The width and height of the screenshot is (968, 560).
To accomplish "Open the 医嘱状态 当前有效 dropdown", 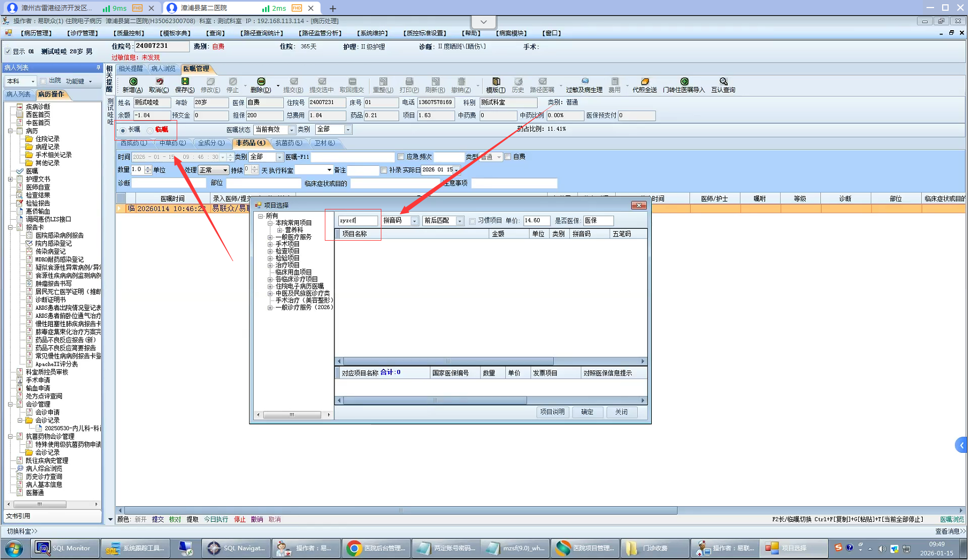I will click(291, 130).
